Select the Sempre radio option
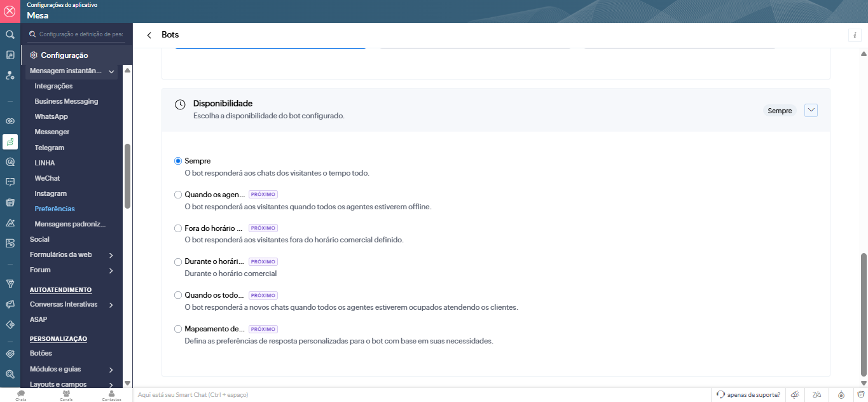Viewport: 868px width, 402px height. pyautogui.click(x=178, y=161)
